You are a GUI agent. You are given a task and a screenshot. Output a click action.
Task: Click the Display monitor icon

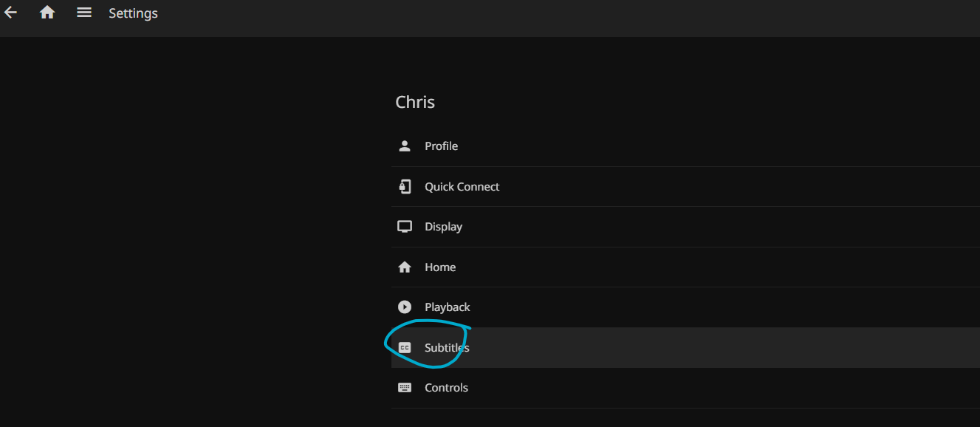click(405, 227)
